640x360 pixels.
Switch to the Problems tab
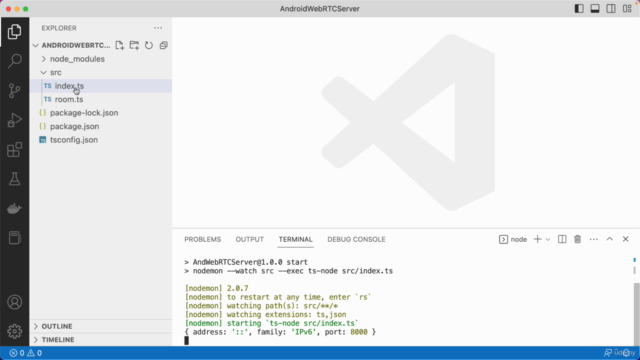click(x=202, y=240)
